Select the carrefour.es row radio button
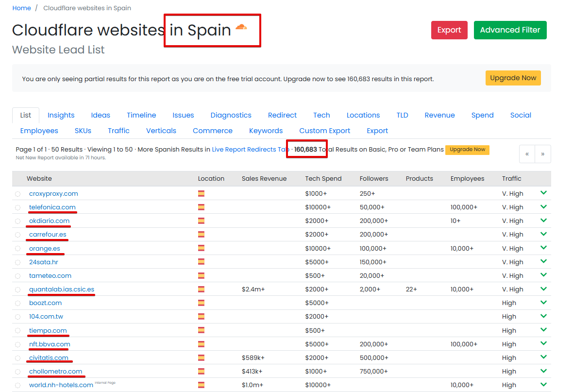This screenshot has height=392, width=573. point(18,235)
